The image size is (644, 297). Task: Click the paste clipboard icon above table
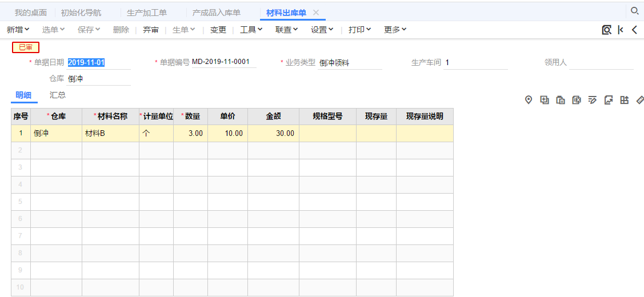(x=561, y=100)
